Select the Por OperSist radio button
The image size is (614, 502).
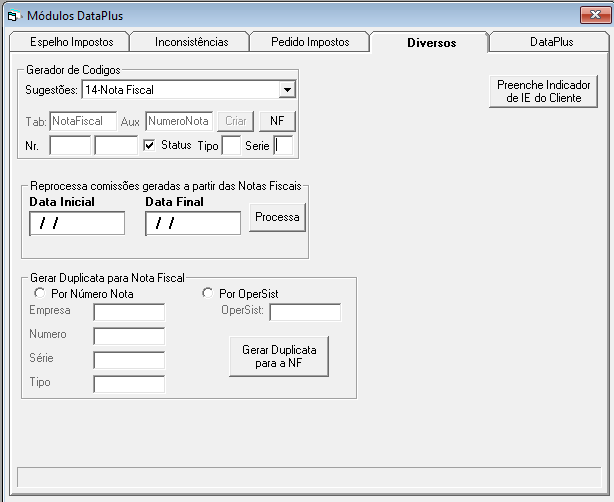tap(207, 293)
